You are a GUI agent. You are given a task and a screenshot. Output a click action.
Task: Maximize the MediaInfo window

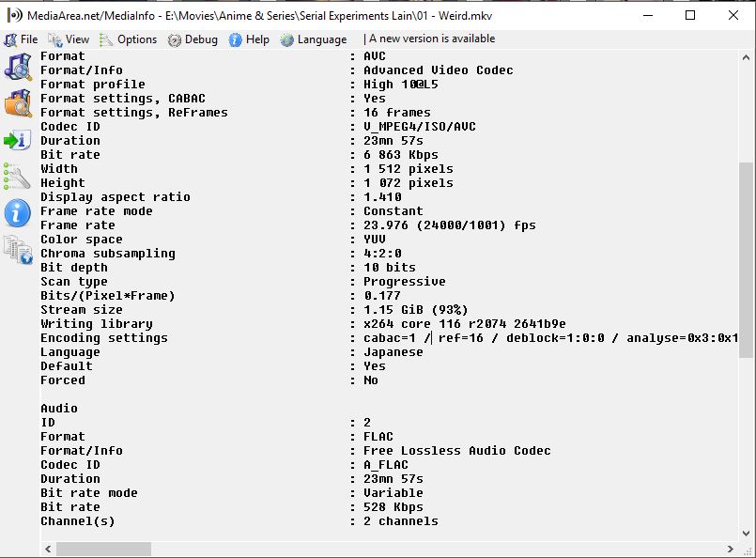[690, 15]
